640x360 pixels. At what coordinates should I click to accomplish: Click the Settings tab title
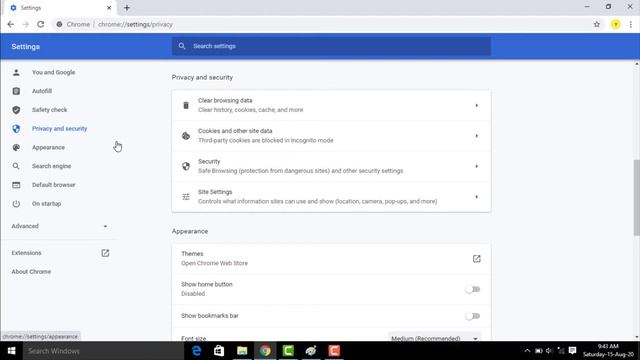point(31,8)
